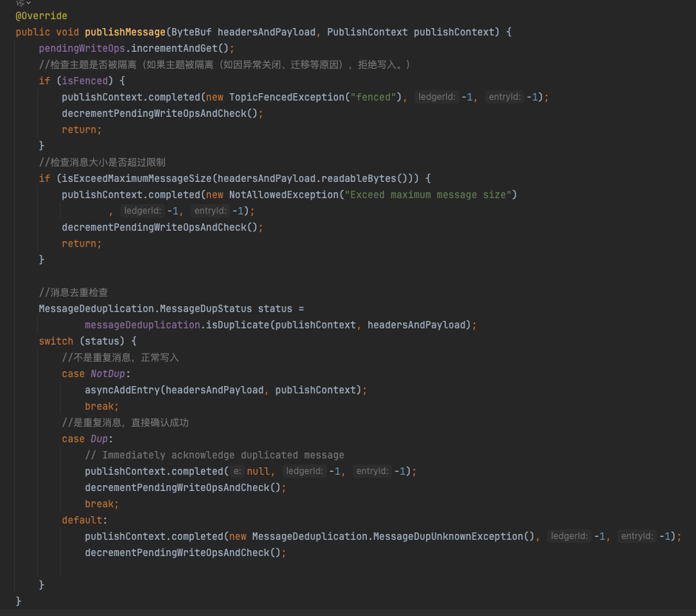Click the NotAllowedException class name

[x=283, y=194]
